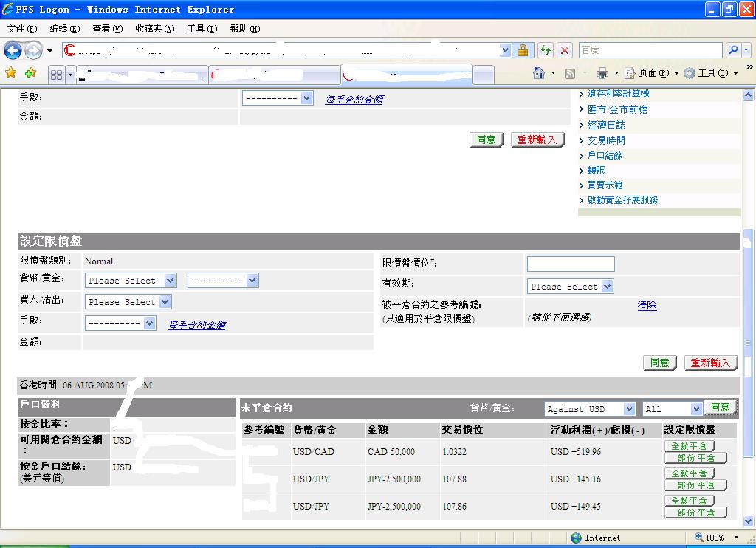Screen dimensions: 756x548
Task: Click 部份平倉 for USD/JPY 107.88 contract
Action: [x=695, y=485]
